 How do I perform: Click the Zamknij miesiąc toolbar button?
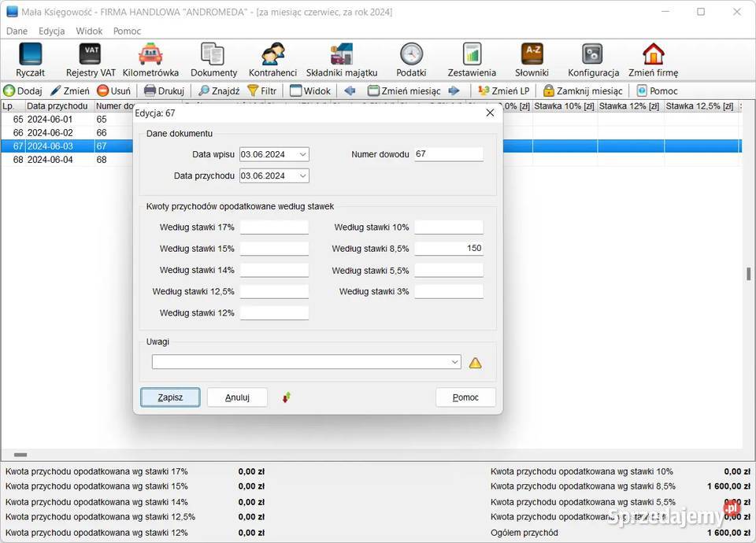point(583,90)
